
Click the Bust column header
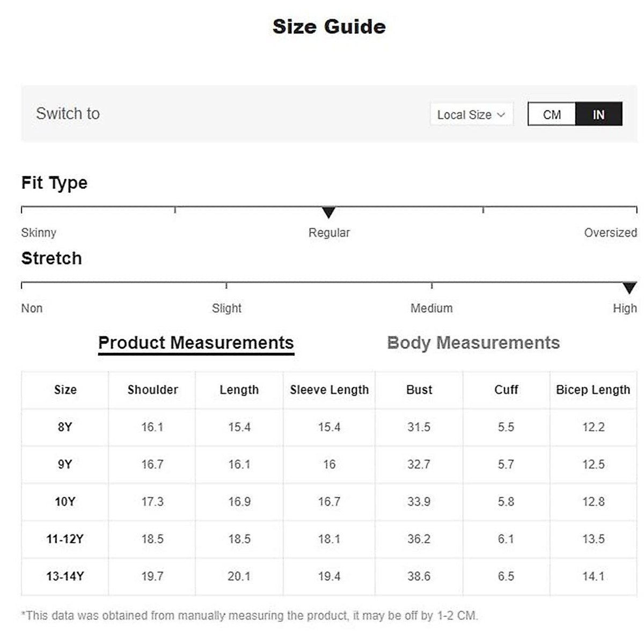pyautogui.click(x=419, y=390)
